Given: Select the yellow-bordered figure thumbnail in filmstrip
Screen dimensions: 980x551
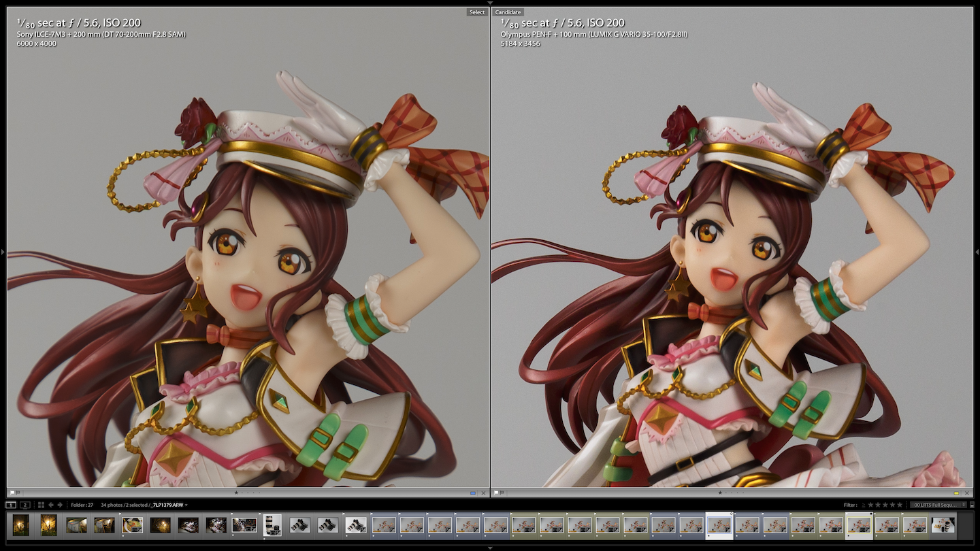Looking at the screenshot, I should (x=859, y=525).
